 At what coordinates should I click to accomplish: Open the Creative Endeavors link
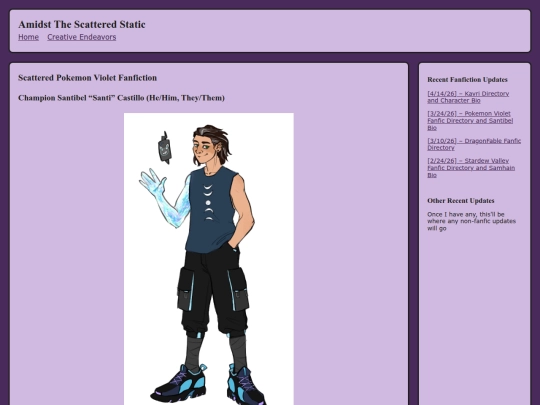(82, 37)
